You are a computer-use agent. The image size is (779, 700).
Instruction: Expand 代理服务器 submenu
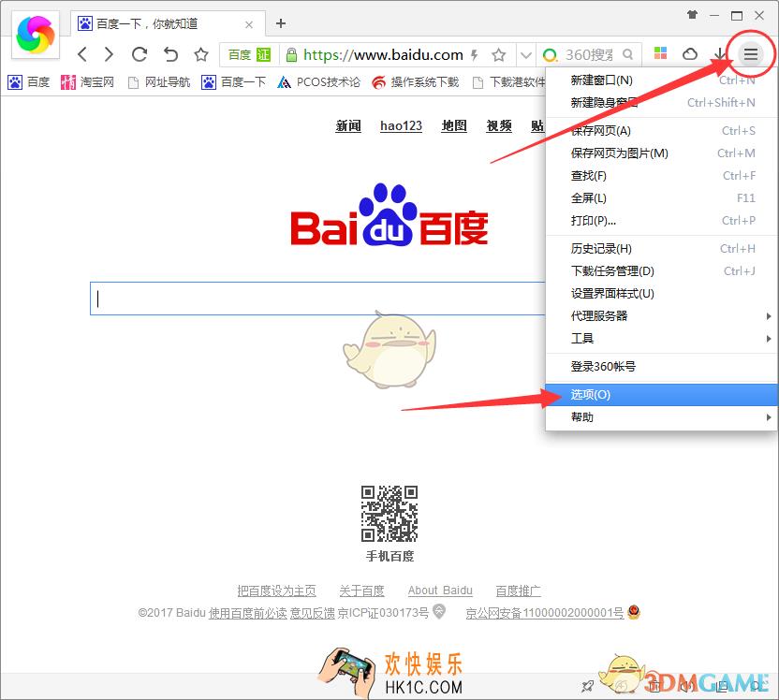tap(661, 315)
